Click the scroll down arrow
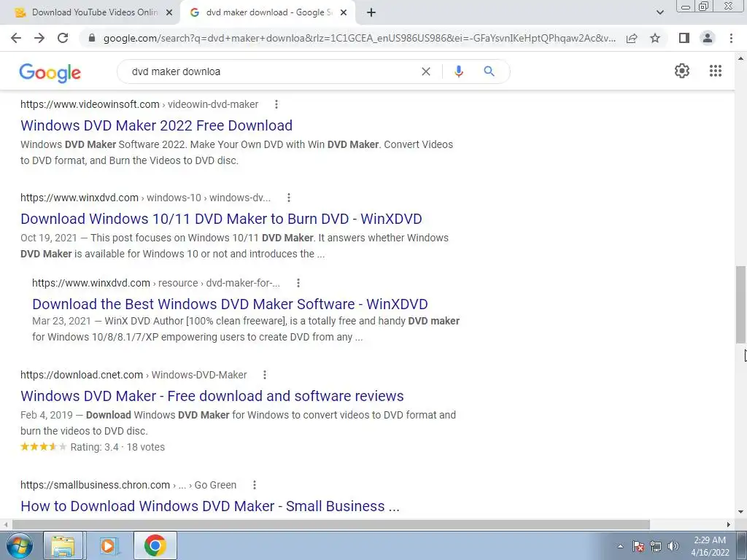747x560 pixels. [740, 512]
